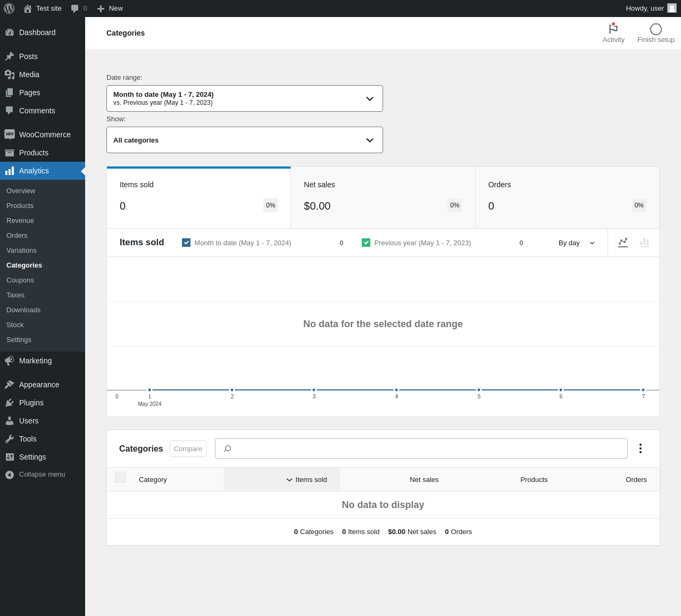Viewport: 681px width, 616px height.
Task: Switch to bar chart view
Action: tap(644, 243)
